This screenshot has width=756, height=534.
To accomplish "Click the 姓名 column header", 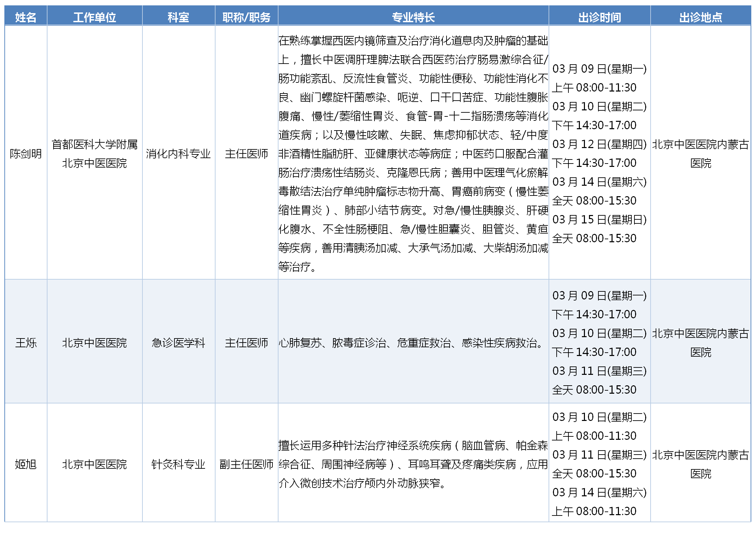I will click(x=26, y=17).
